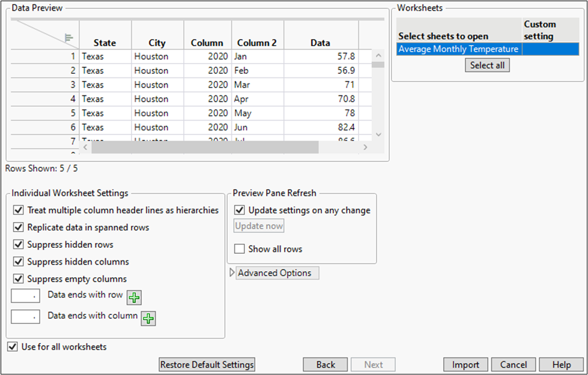Disable Replicate data in spanned rows

pyautogui.click(x=17, y=227)
